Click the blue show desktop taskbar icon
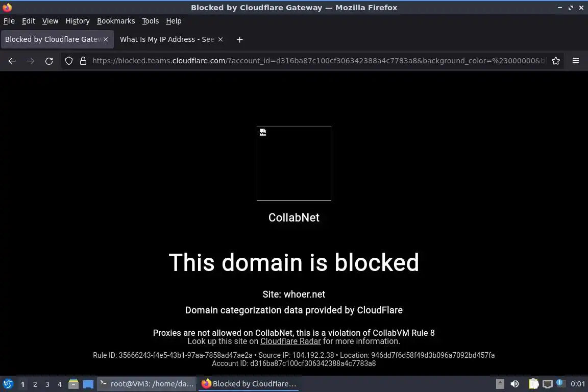The image size is (588, 392). tap(88, 384)
